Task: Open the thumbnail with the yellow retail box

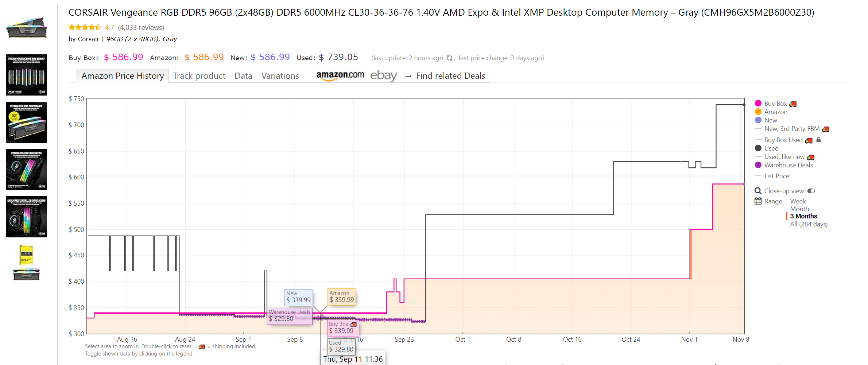Action: coord(27,263)
